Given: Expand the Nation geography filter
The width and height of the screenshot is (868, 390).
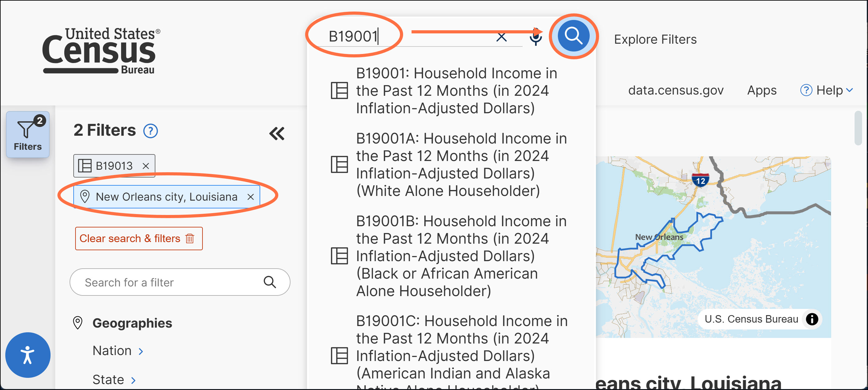Looking at the screenshot, I should [118, 351].
